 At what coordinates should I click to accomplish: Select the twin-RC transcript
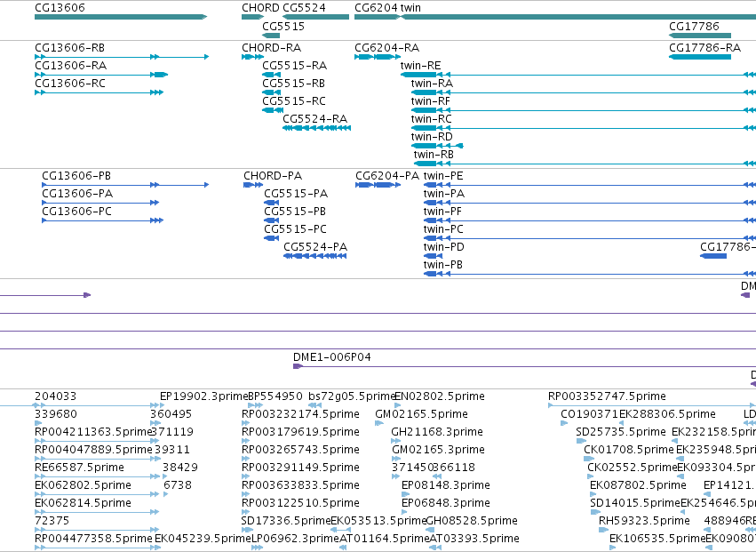[x=431, y=119]
